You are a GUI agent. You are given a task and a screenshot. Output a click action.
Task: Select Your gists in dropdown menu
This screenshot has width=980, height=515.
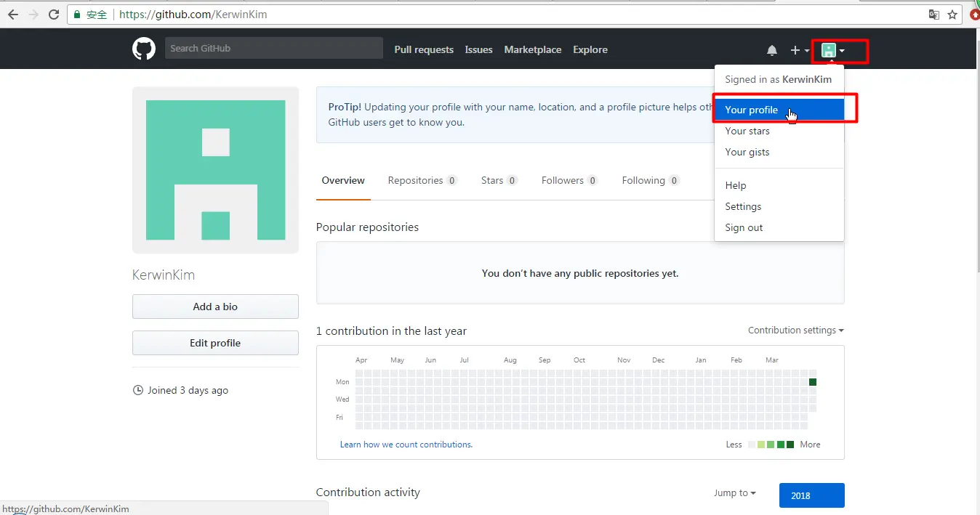tap(779, 152)
